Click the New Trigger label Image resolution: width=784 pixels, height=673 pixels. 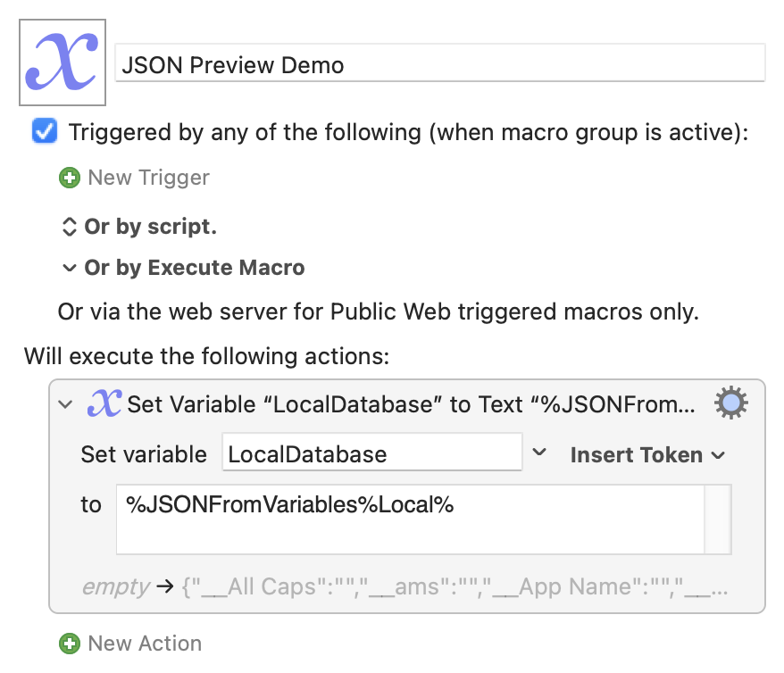(x=148, y=178)
